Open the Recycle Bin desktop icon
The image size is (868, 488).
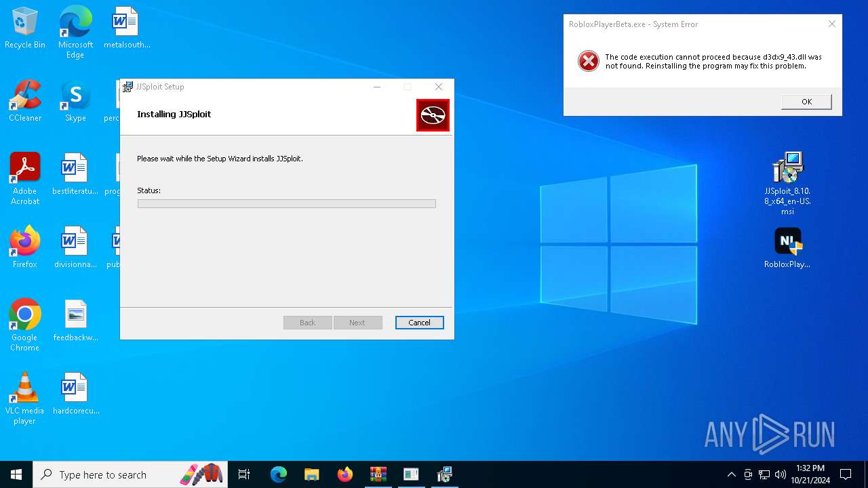[x=24, y=28]
